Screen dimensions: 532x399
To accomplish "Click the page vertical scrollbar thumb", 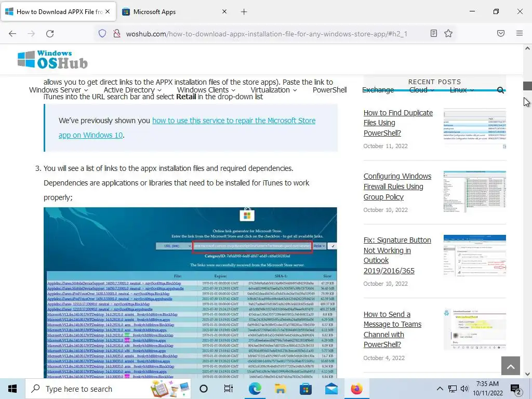I will point(527,86).
